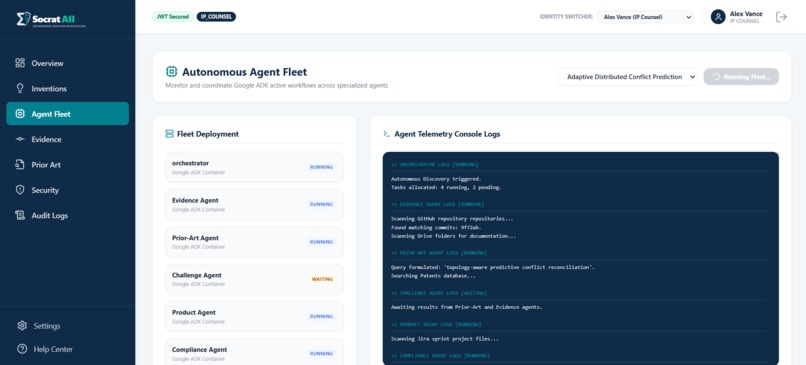Viewport: 806px width, 365px height.
Task: Click the IP_COUNSEL role badge
Action: [216, 16]
